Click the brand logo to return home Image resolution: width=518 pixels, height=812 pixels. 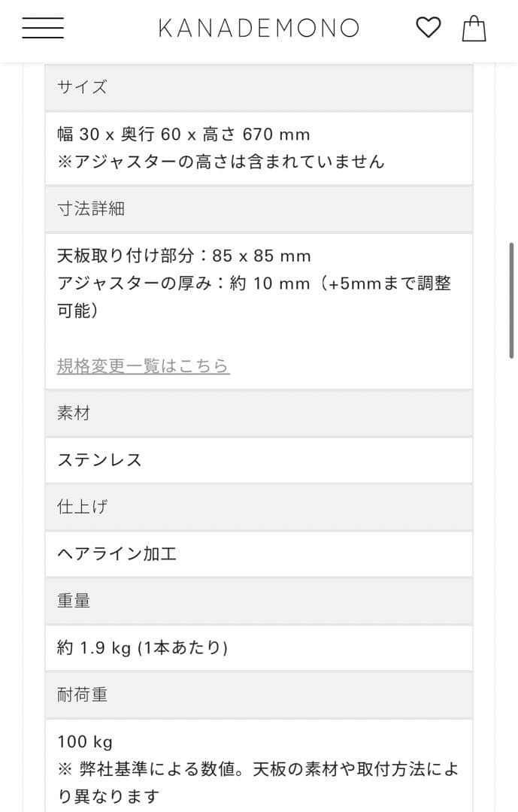pyautogui.click(x=259, y=28)
